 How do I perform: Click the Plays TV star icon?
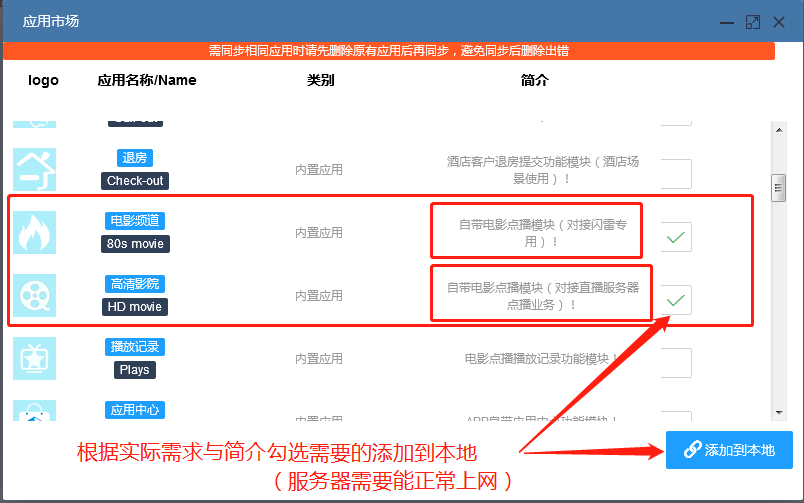[x=35, y=358]
